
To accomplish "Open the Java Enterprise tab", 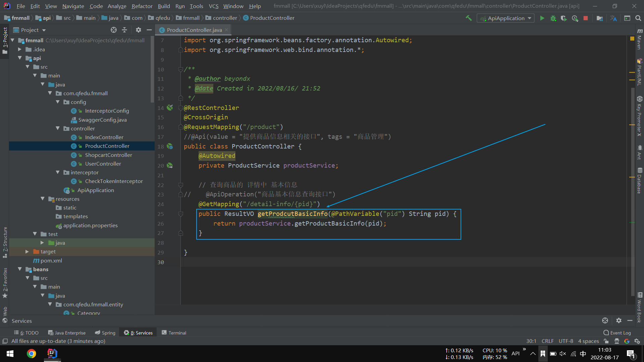I will 67,333.
